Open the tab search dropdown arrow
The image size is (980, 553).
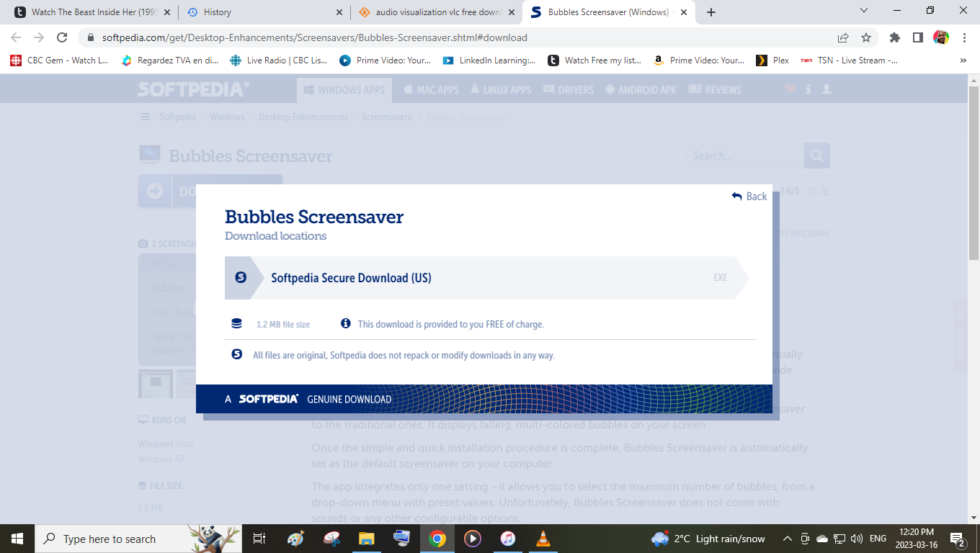point(865,11)
